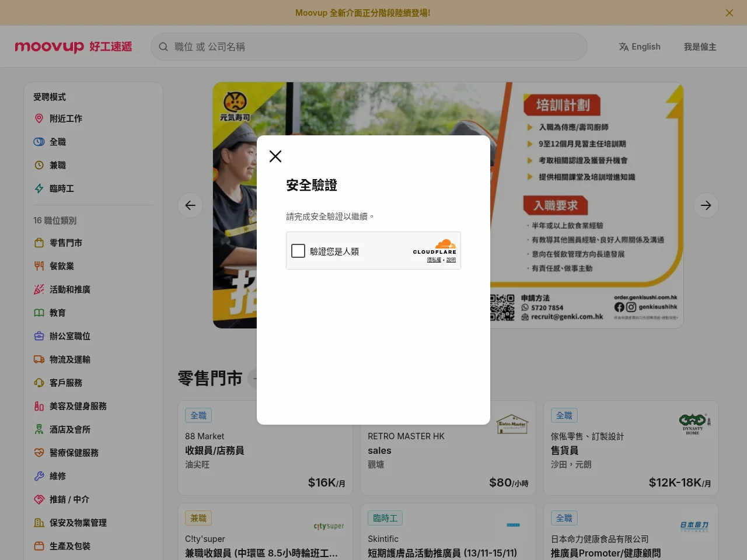Open 88 Market 收銀員/店務員 job card
Screen dimensions: 747x560
pyautogui.click(x=265, y=448)
